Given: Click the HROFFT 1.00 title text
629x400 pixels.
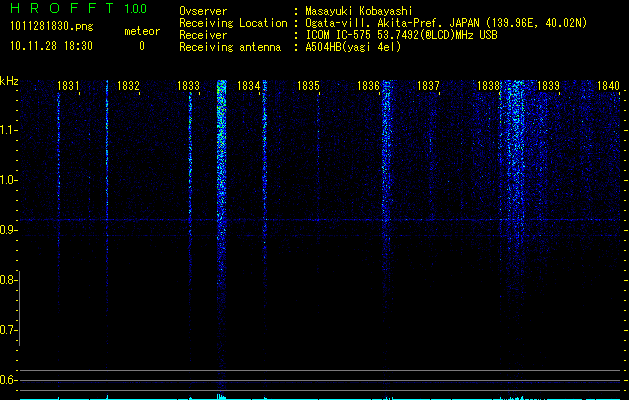Looking at the screenshot, I should point(78,8).
